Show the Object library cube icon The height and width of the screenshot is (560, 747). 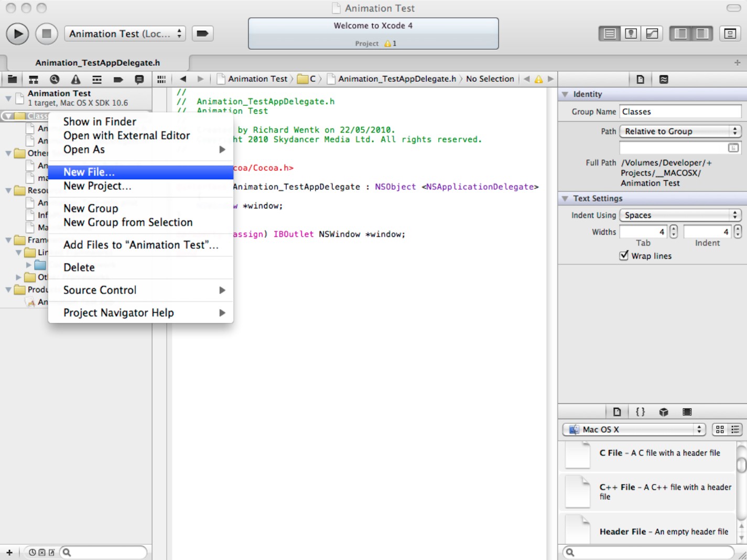click(x=664, y=412)
